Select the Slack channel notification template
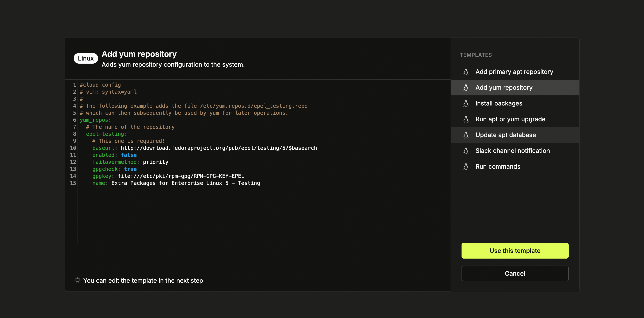 point(513,151)
